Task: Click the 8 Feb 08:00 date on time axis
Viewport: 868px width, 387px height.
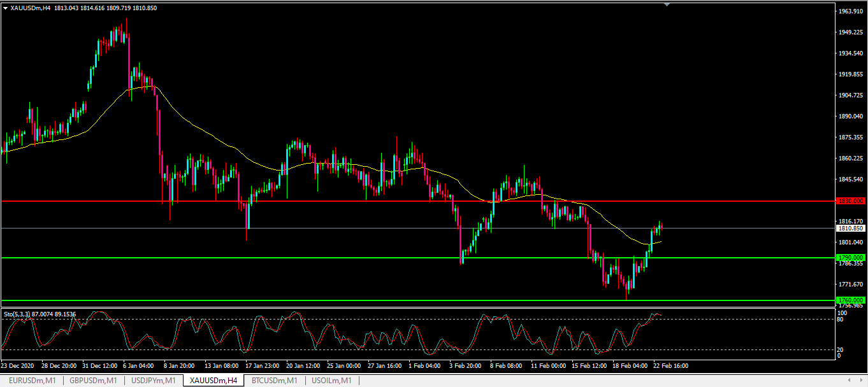Action: pos(506,366)
